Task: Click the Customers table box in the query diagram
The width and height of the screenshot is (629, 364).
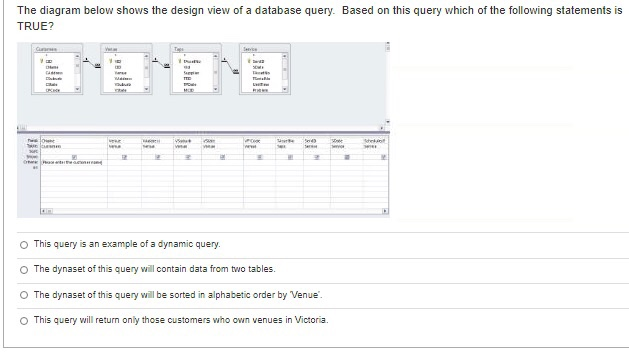Action: pyautogui.click(x=57, y=69)
